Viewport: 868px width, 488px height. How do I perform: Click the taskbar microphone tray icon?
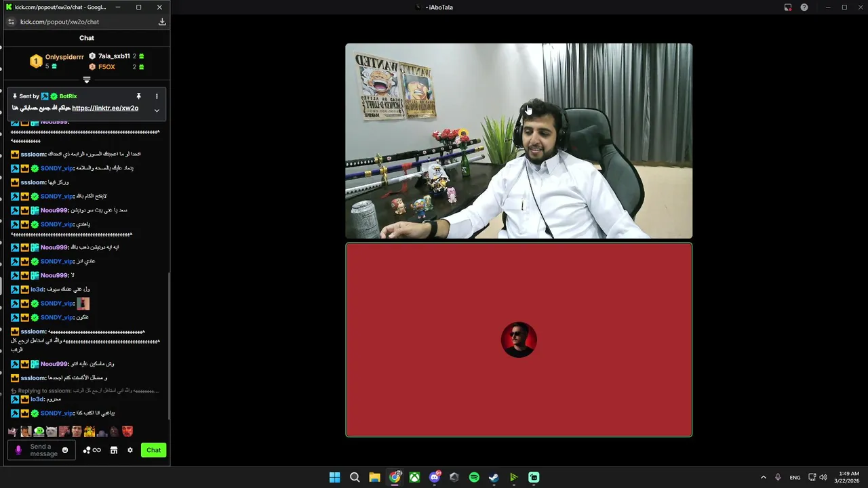pos(778,477)
